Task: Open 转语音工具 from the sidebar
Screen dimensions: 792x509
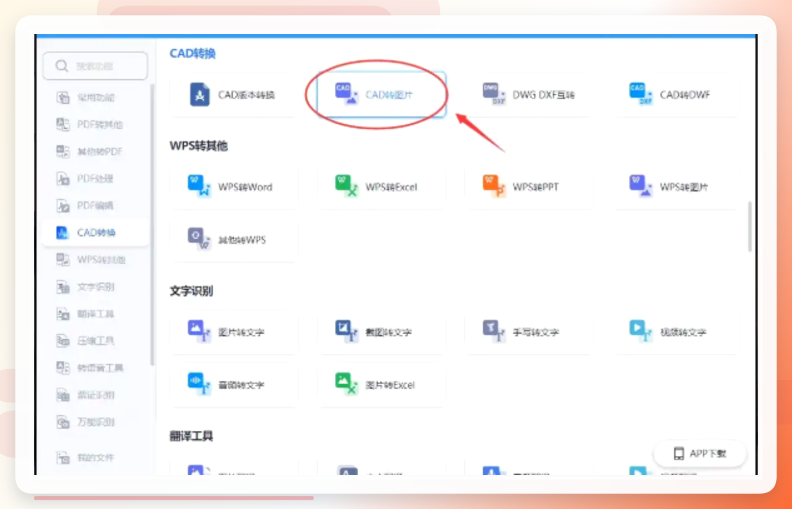Action: click(x=95, y=368)
